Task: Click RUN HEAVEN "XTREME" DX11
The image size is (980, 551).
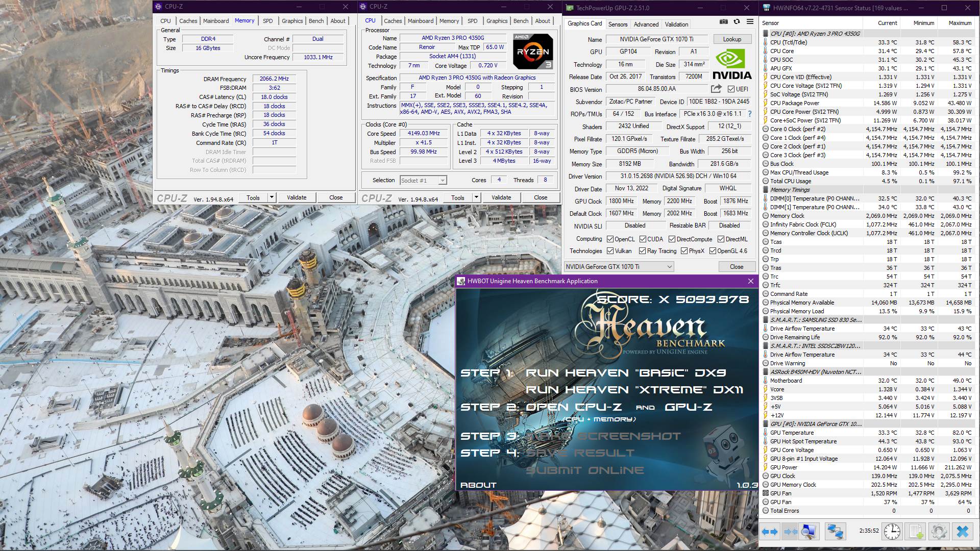Action: [634, 390]
